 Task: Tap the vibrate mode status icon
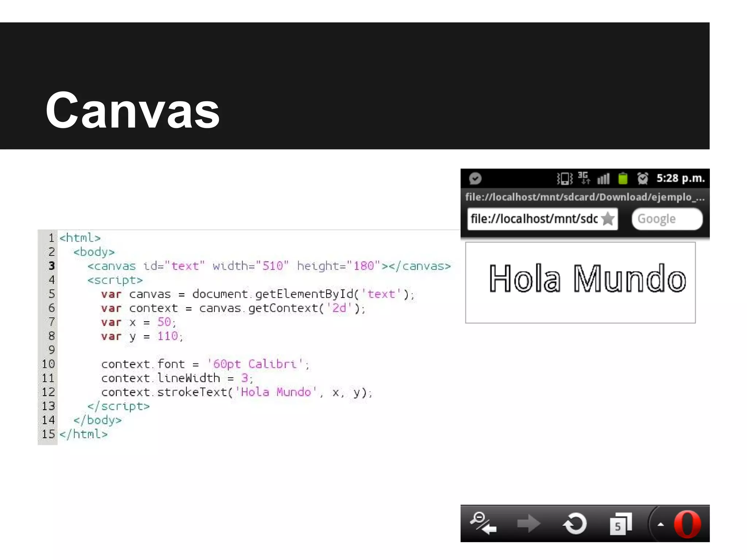pos(565,179)
